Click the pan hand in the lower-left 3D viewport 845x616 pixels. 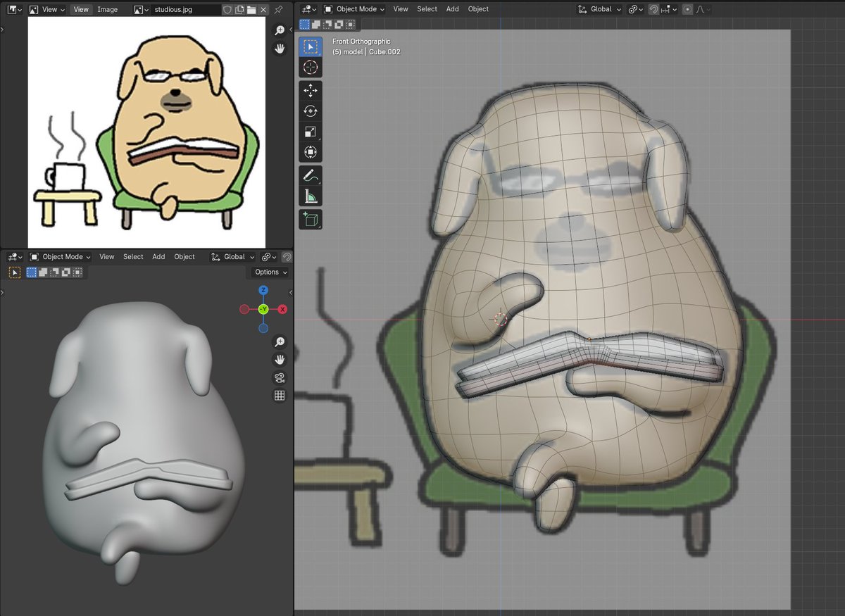pos(280,359)
